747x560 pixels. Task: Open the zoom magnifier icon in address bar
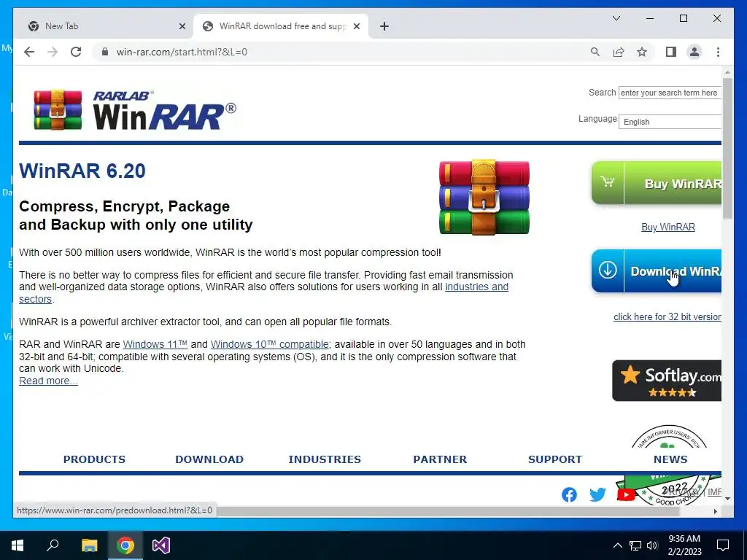(595, 52)
